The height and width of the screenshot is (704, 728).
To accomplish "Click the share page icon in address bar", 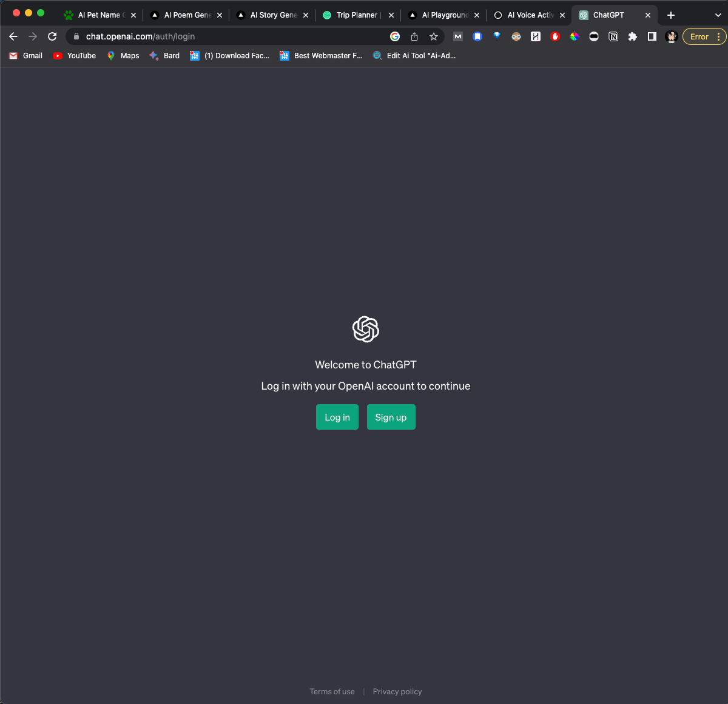I will tap(414, 36).
